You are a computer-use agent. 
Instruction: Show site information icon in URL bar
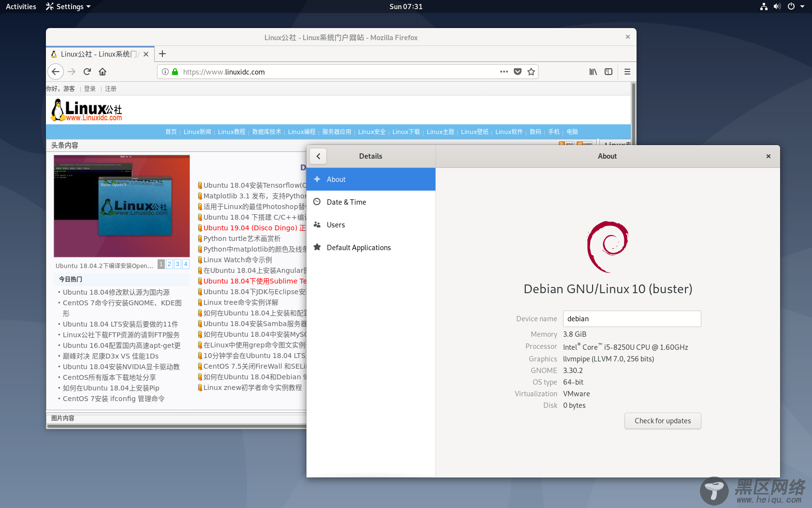(165, 72)
